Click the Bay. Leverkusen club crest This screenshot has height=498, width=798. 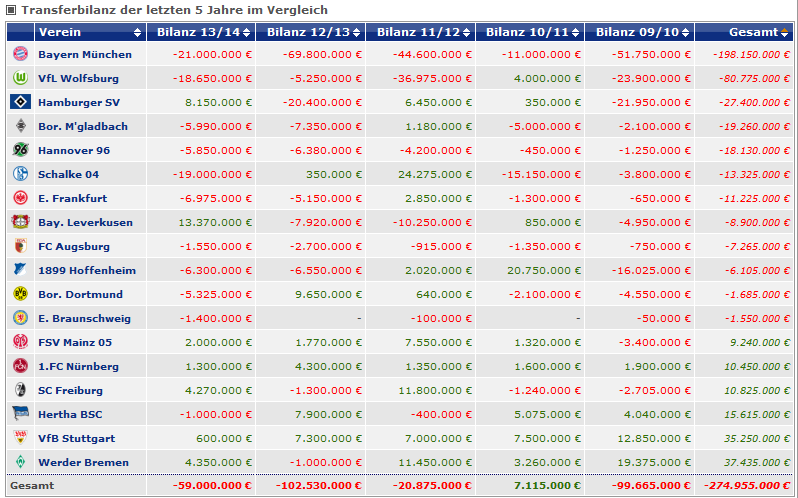pos(20,222)
